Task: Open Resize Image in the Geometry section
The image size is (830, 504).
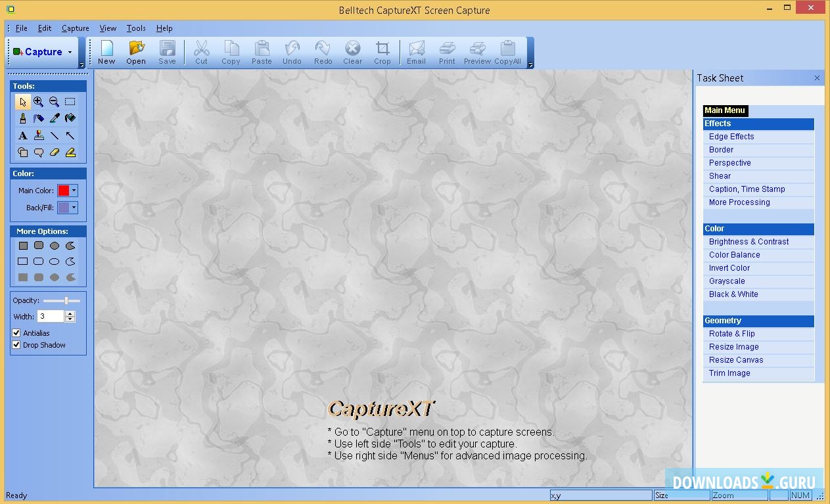Action: click(733, 346)
